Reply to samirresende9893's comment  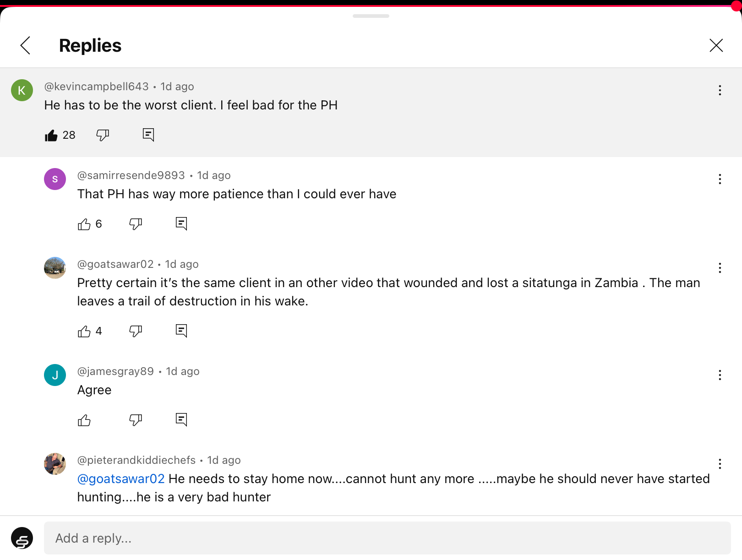[181, 223]
